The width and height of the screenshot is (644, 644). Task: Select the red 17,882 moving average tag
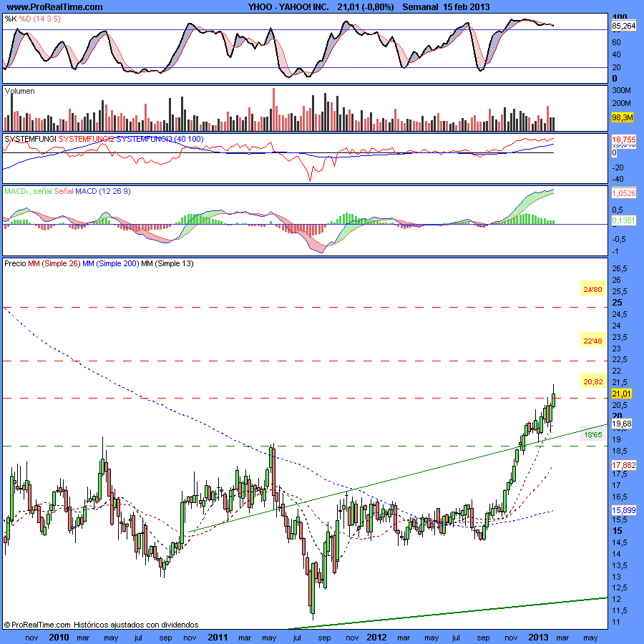tap(624, 465)
